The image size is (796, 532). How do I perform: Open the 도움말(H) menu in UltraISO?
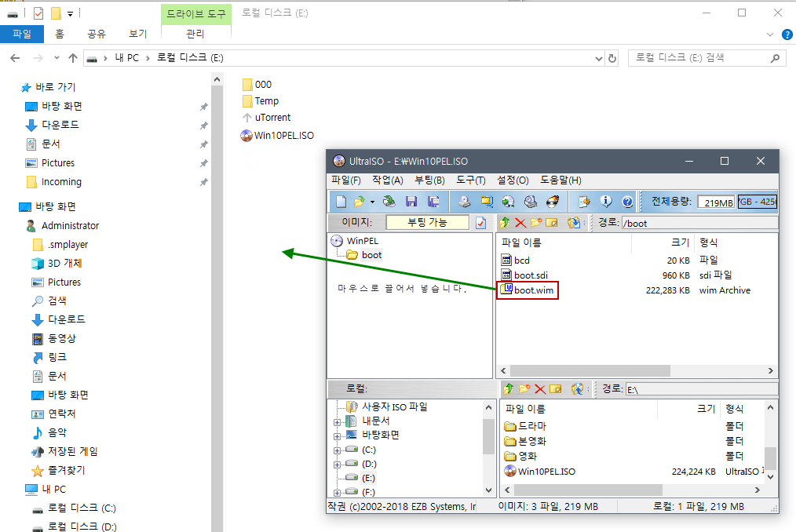tap(560, 180)
